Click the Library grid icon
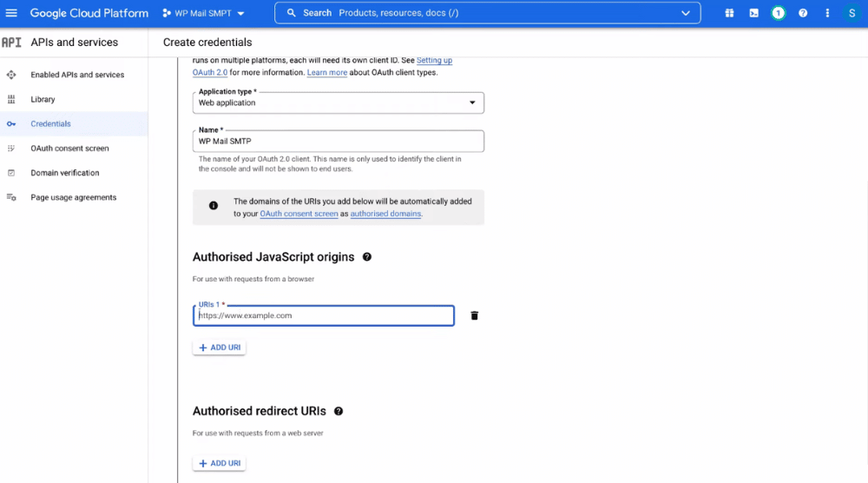 pos(11,99)
